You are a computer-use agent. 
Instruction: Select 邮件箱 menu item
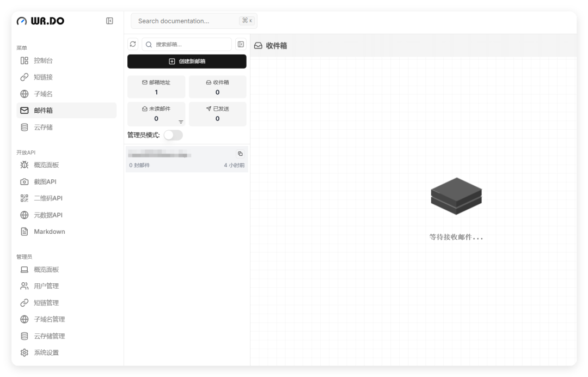66,110
